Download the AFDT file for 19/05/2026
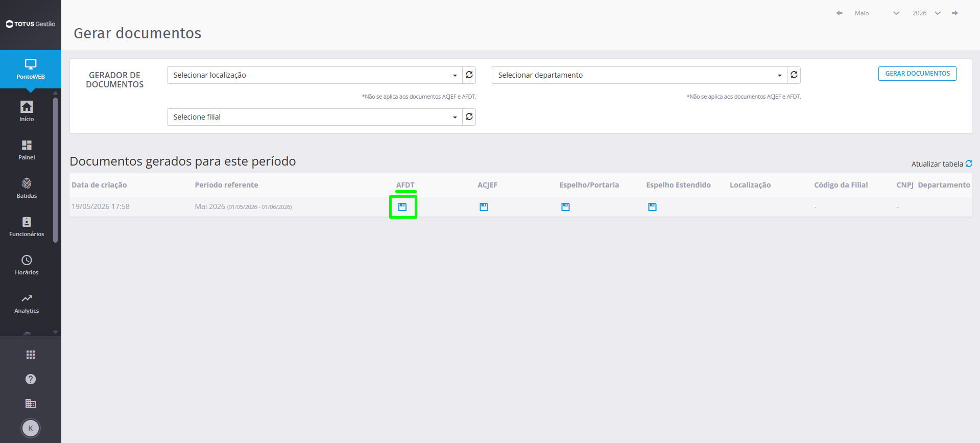The height and width of the screenshot is (443, 980). (402, 207)
